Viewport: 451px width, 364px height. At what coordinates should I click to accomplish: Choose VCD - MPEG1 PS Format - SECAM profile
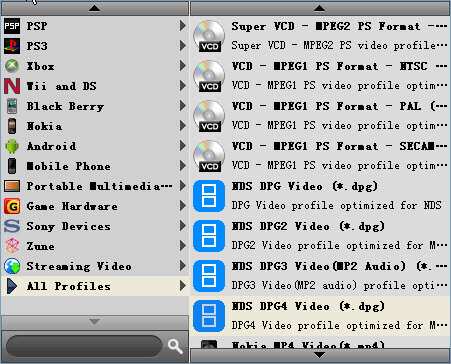tap(320, 156)
